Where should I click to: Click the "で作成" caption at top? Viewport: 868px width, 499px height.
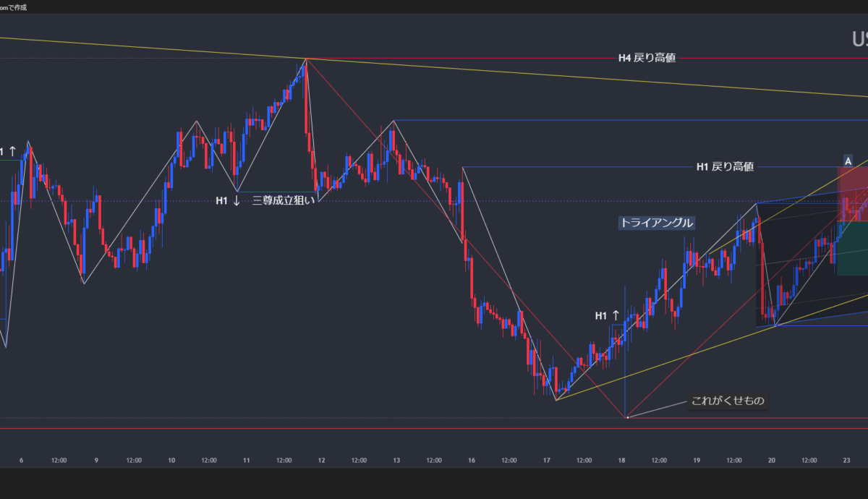(x=14, y=7)
